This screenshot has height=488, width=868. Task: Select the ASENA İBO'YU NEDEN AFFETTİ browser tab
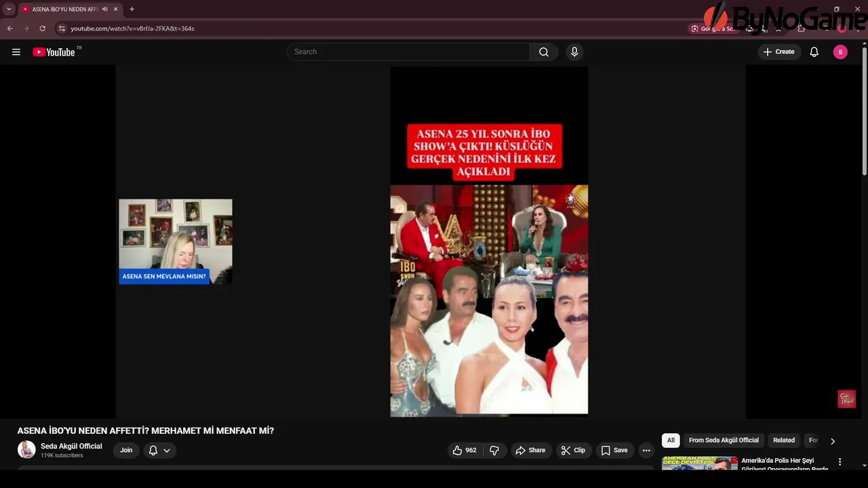70,9
